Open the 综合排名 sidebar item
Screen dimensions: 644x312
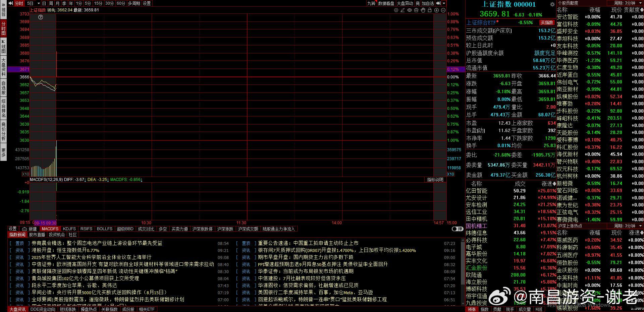coord(3,108)
